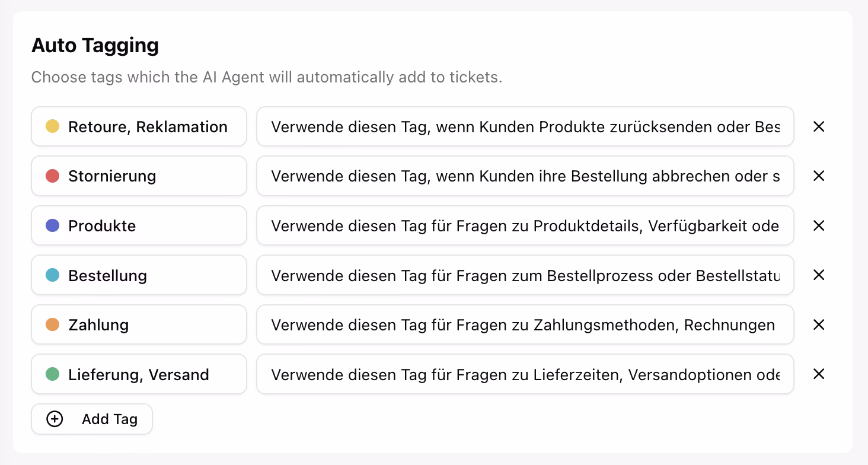Delete the Stornierung tag with X icon

[819, 176]
